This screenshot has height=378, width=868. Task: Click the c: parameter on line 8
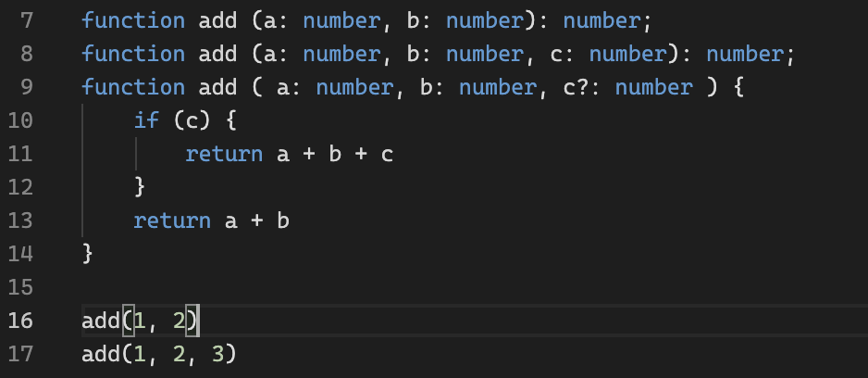click(x=562, y=54)
